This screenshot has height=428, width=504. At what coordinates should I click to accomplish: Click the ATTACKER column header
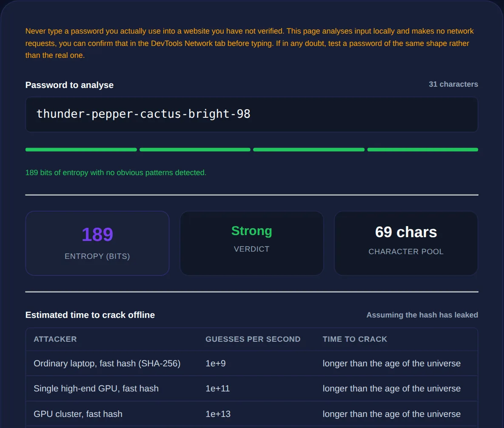(55, 339)
